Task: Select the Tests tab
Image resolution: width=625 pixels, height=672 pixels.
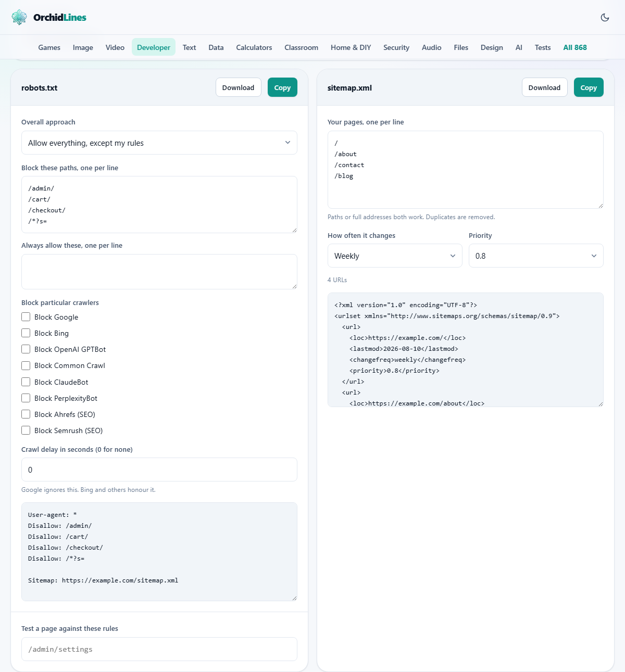Action: (x=543, y=47)
